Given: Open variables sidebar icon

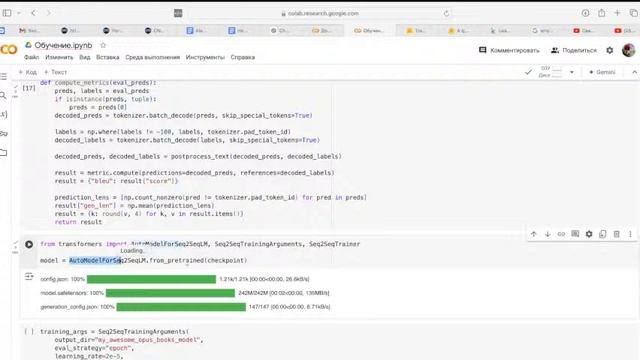Looking at the screenshot, I should (x=4, y=114).
